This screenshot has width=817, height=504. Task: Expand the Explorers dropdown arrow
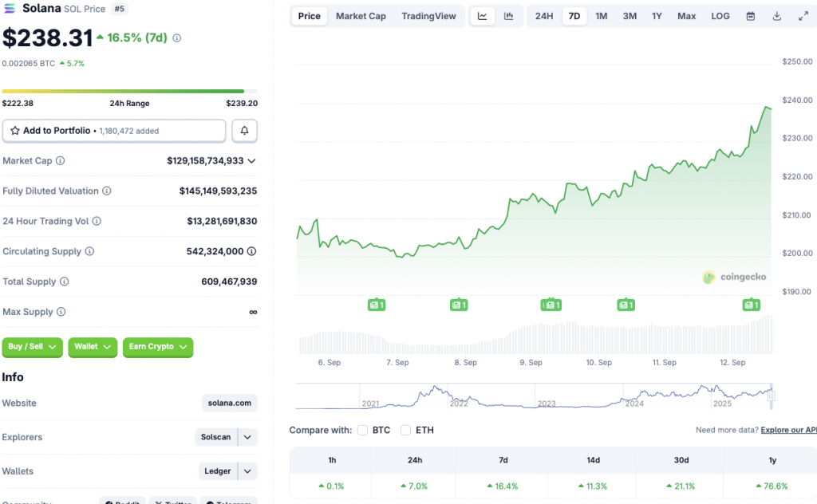pos(247,437)
